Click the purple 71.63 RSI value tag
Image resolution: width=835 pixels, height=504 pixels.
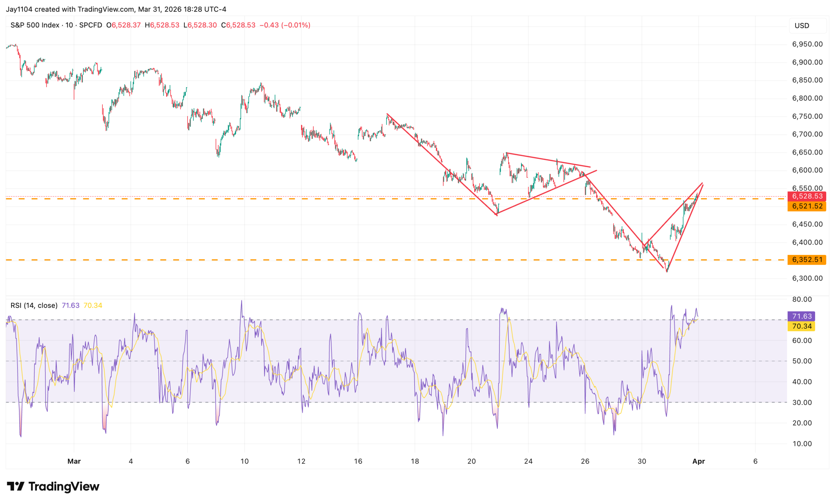pyautogui.click(x=802, y=316)
